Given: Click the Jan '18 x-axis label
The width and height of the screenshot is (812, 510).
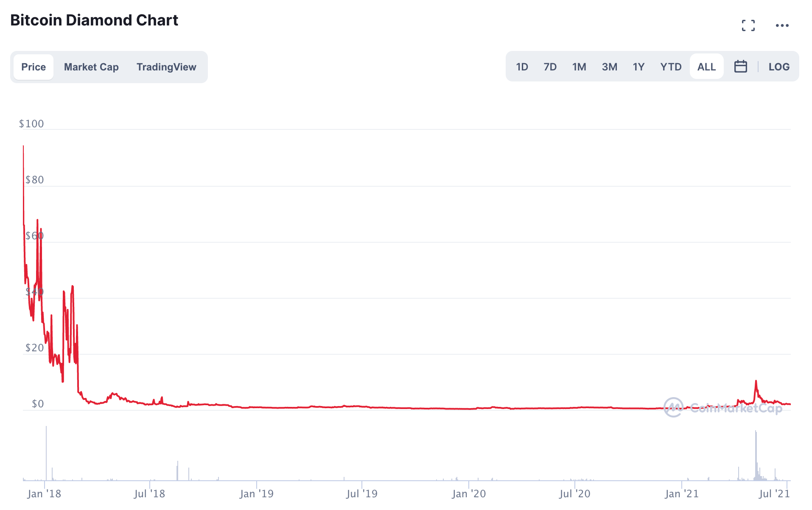Looking at the screenshot, I should click(44, 494).
